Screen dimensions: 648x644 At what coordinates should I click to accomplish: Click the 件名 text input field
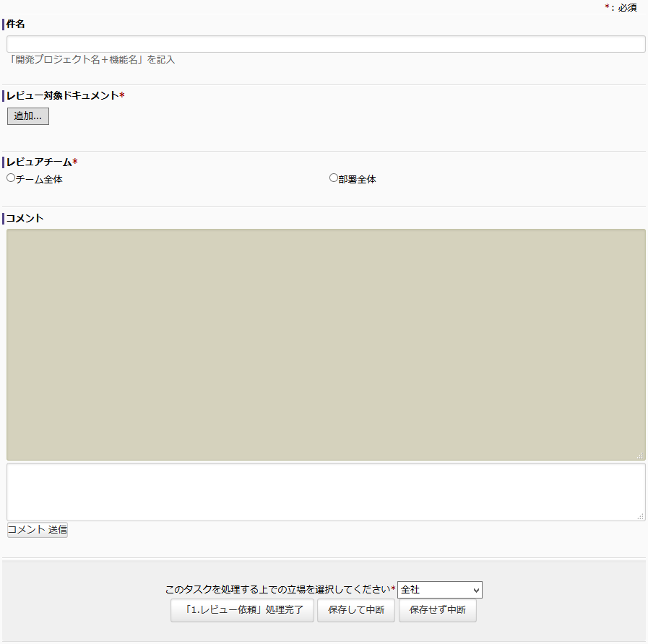[x=325, y=44]
